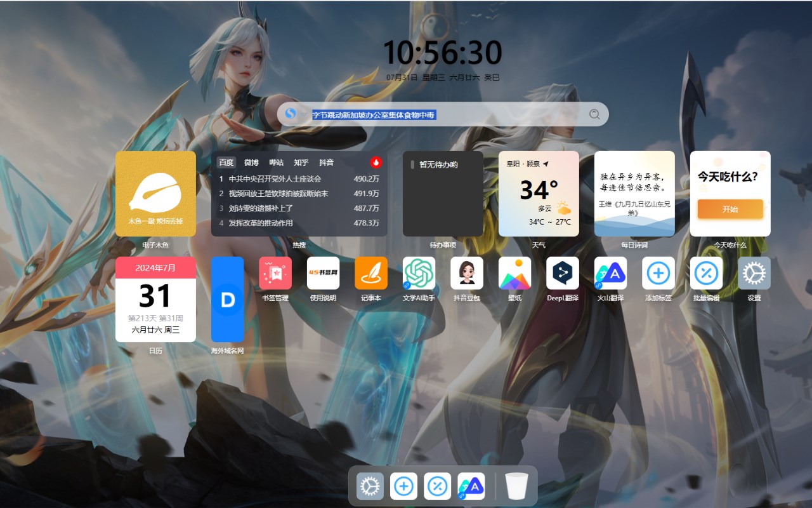
Task: Click the 添加标签 plus icon in the grid
Action: tap(658, 273)
